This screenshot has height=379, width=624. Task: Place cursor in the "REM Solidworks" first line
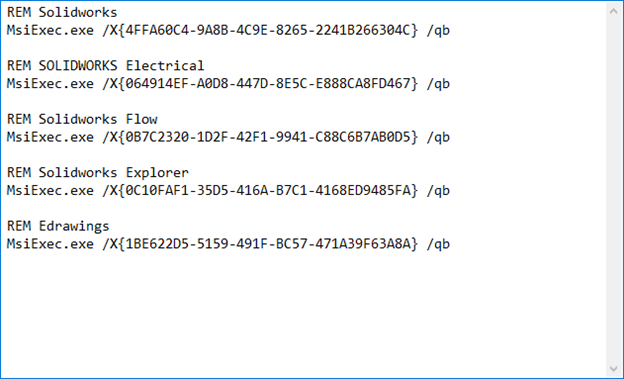point(62,12)
